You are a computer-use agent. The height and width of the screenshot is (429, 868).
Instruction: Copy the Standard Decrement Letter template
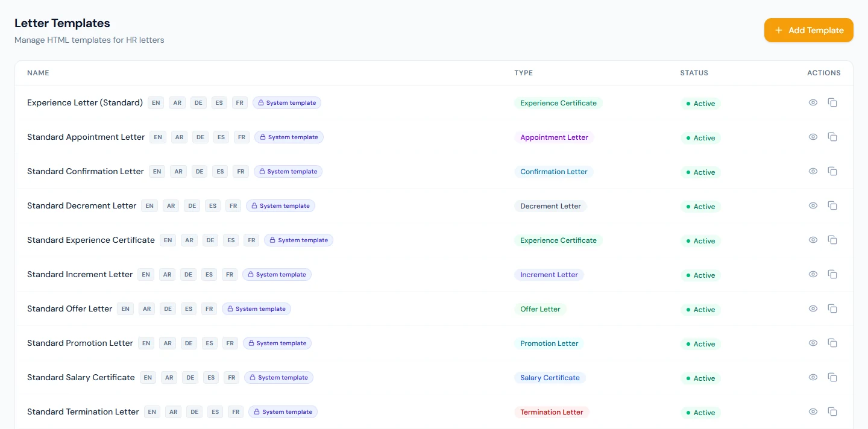832,205
